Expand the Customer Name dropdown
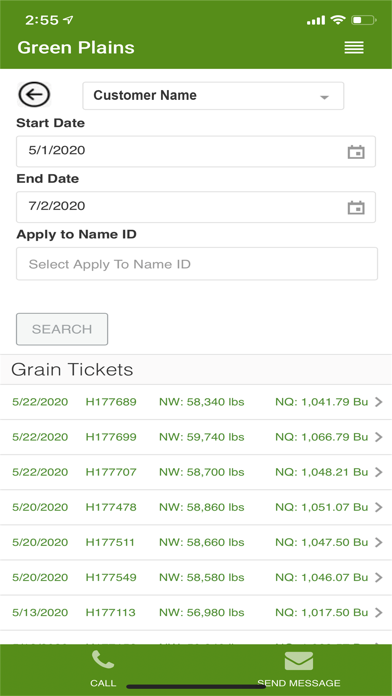Viewport: 392px width, 696px height. click(x=213, y=95)
